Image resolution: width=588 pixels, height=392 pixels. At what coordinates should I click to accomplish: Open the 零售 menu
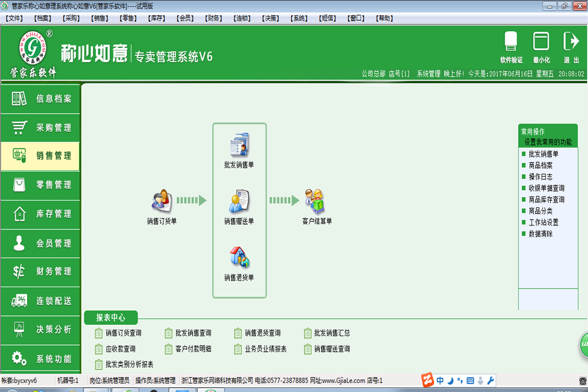pos(128,18)
